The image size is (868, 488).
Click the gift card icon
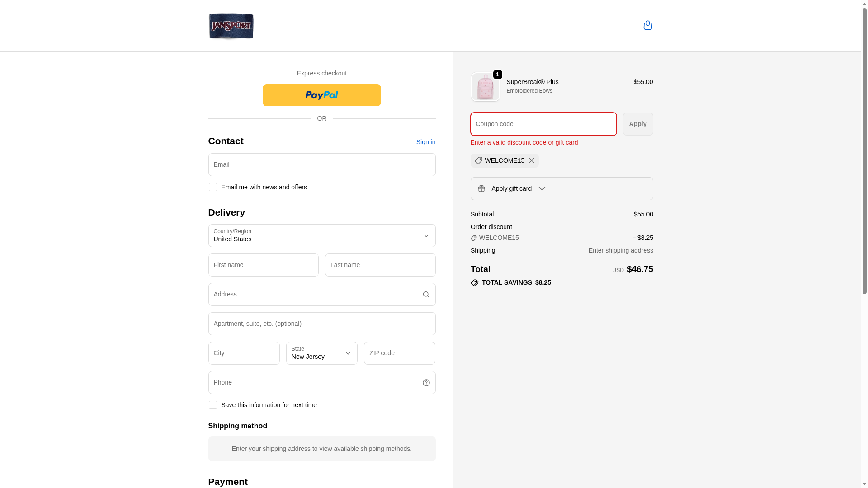point(481,188)
